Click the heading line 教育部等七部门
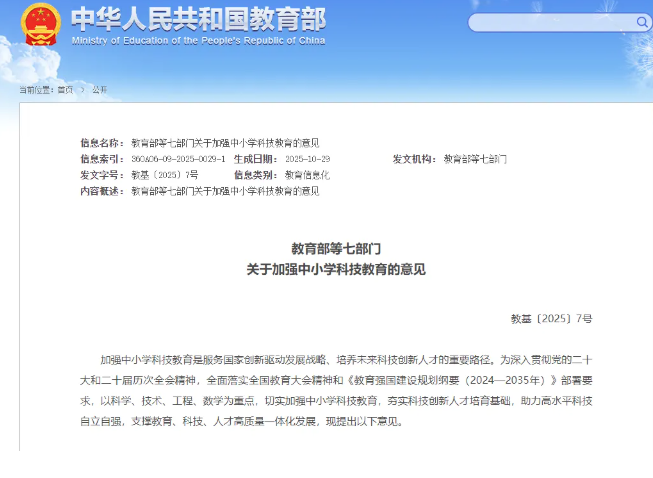This screenshot has height=478, width=653. (336, 247)
